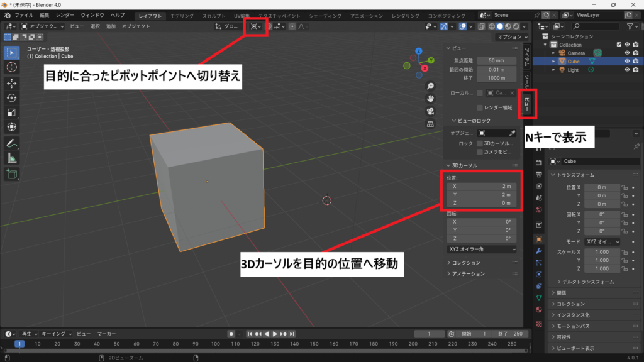Expand the コレクション panel in sidebar

466,263
